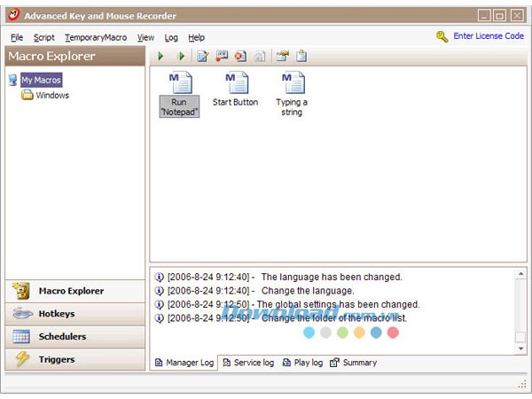Viewport: 532px width, 399px height.
Task: Open the Schedulers panel button
Action: 75,336
